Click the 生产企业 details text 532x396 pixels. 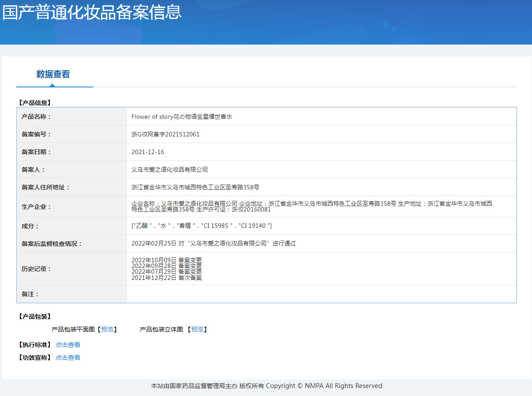311,206
